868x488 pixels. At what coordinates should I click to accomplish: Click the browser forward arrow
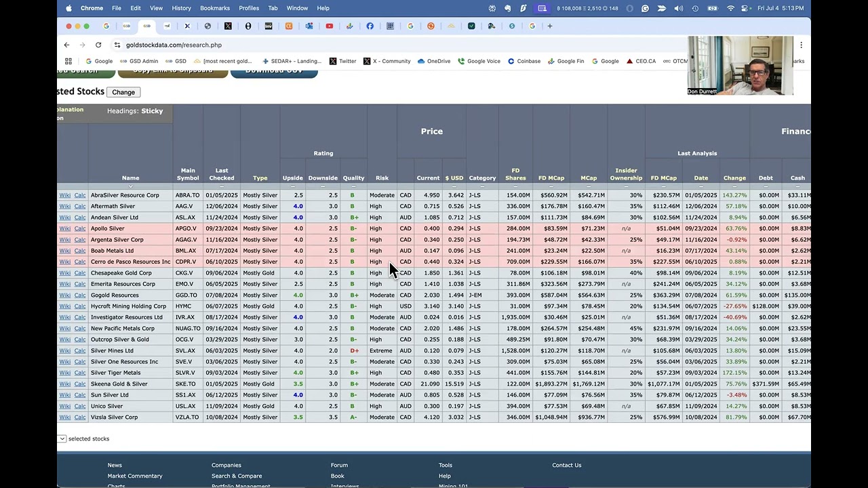pos(82,45)
